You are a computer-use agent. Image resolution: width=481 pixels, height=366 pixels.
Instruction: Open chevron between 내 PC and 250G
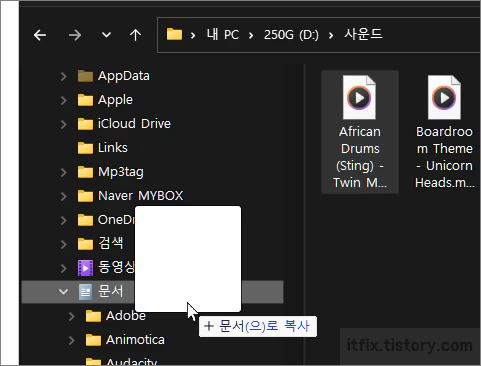(x=251, y=35)
